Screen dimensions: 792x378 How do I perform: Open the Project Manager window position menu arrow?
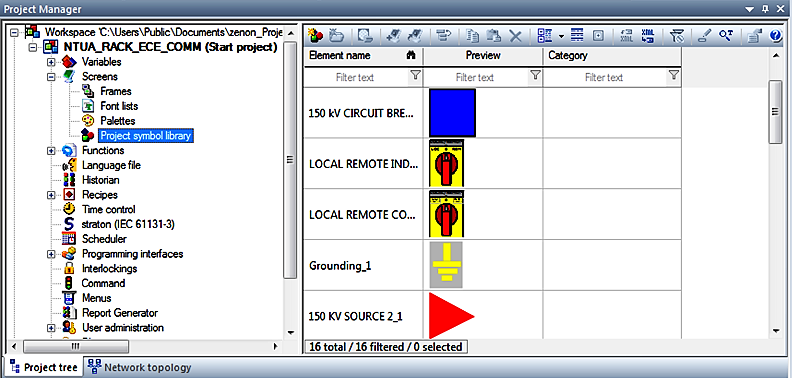pos(750,9)
